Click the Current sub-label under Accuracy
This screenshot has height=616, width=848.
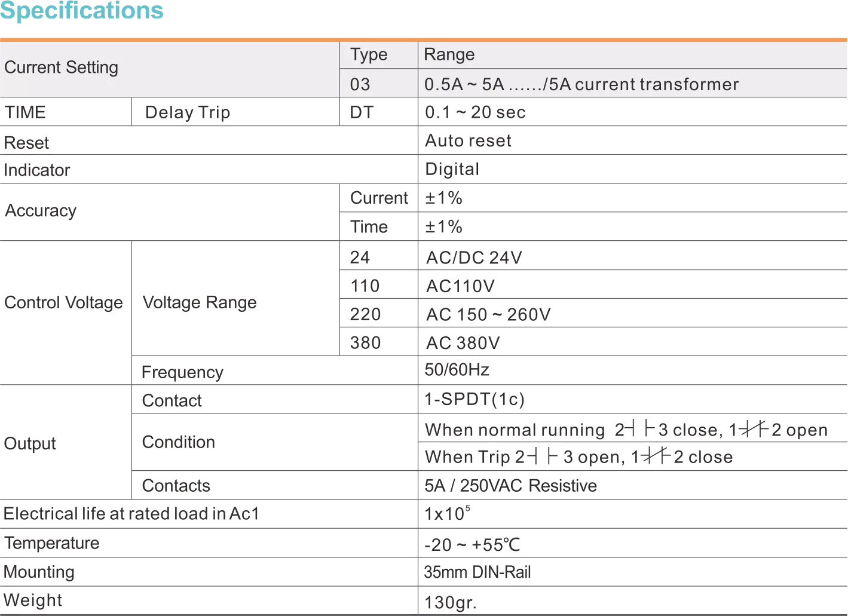pyautogui.click(x=379, y=198)
